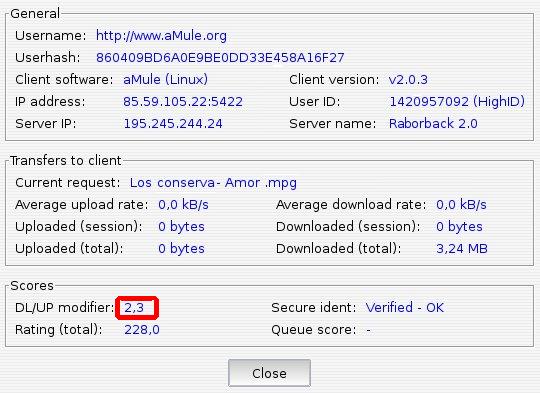Screen dimensions: 540x393
Task: Click the Average download rate: label
Action: click(x=351, y=205)
